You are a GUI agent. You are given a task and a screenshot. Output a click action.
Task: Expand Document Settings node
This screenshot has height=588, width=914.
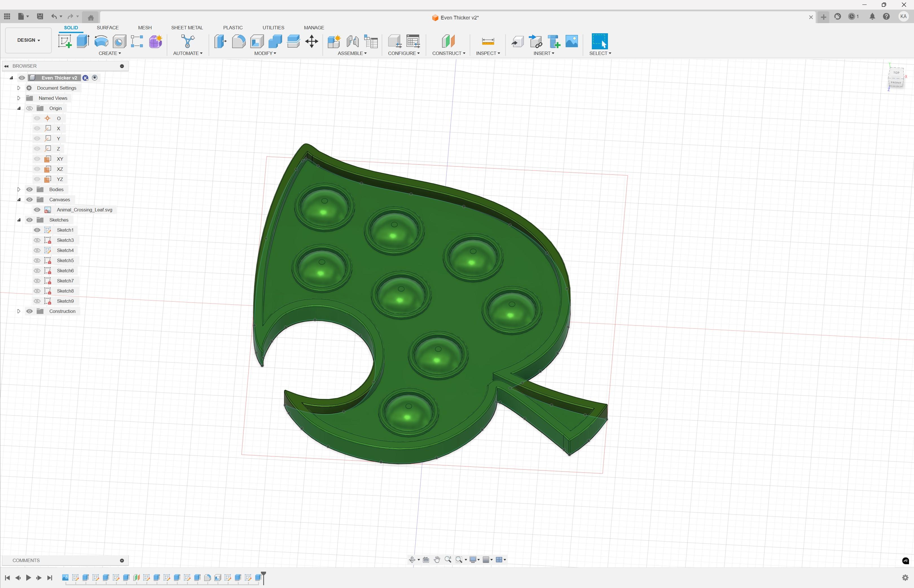[19, 88]
